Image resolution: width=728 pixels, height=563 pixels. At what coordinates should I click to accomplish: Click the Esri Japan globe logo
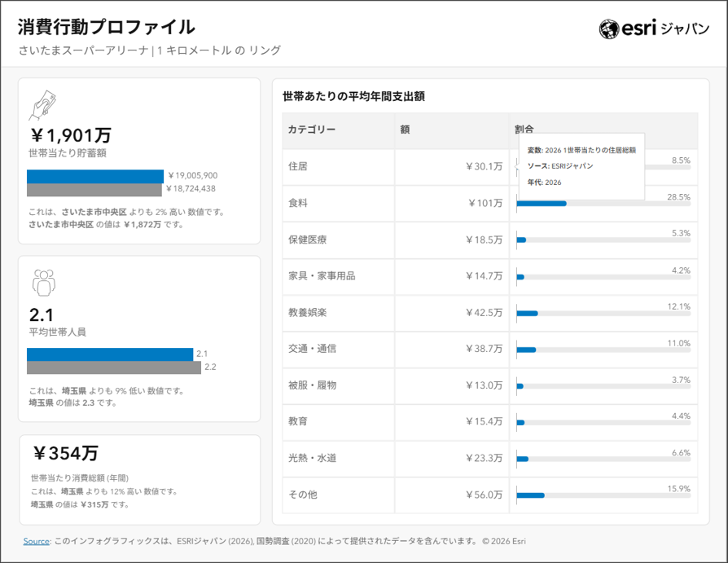608,29
